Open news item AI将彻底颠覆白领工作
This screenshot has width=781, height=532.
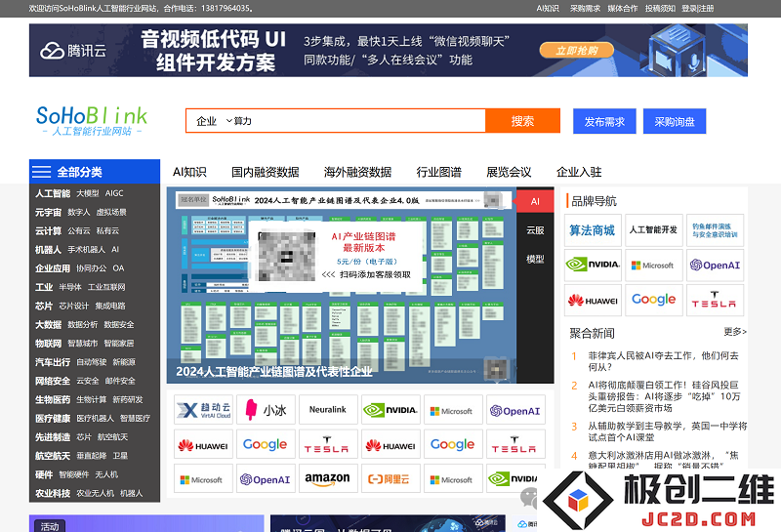click(664, 396)
